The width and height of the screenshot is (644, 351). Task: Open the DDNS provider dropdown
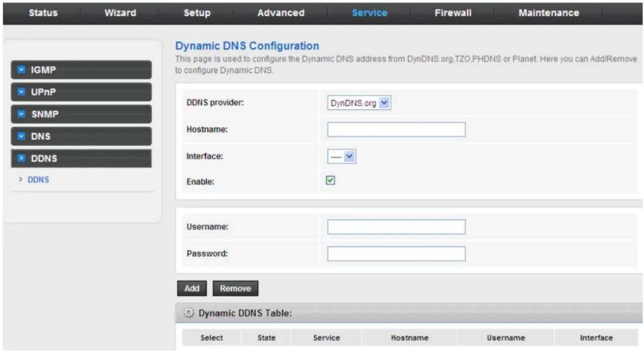(359, 103)
